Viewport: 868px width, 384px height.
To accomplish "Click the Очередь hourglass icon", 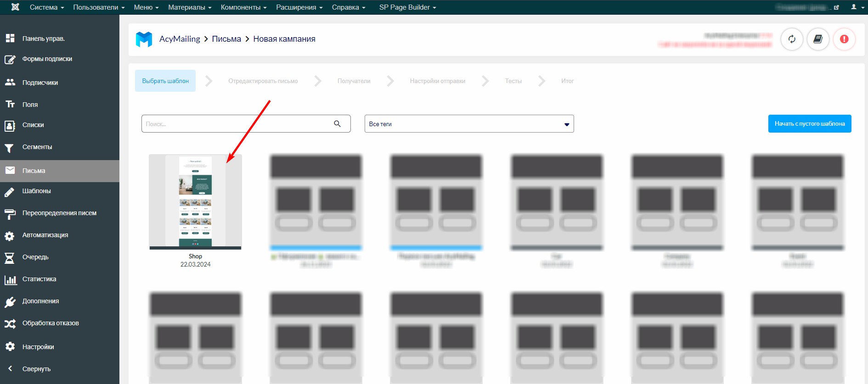I will (9, 258).
